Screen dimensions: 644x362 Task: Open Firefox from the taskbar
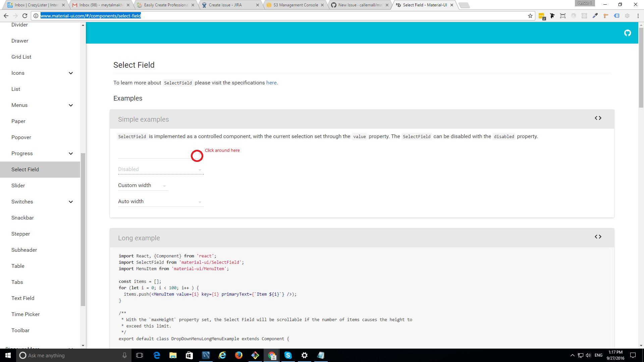pyautogui.click(x=238, y=355)
